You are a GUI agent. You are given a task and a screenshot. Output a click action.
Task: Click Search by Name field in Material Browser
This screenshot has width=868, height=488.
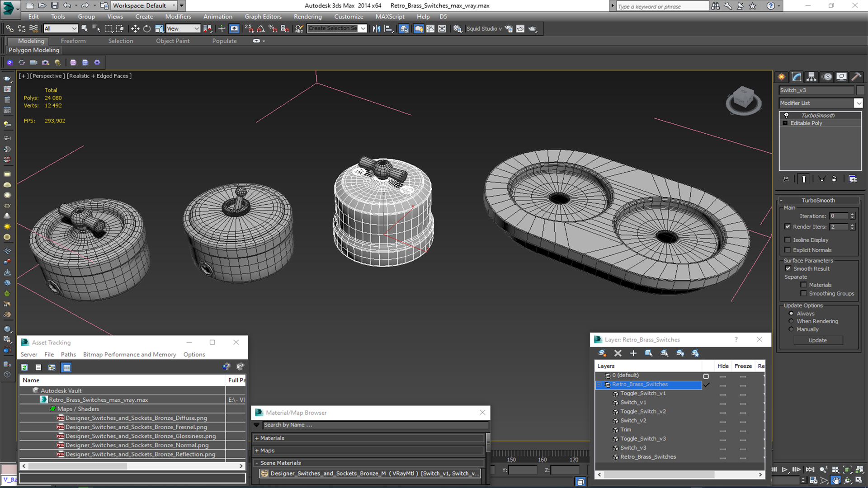pyautogui.click(x=375, y=425)
